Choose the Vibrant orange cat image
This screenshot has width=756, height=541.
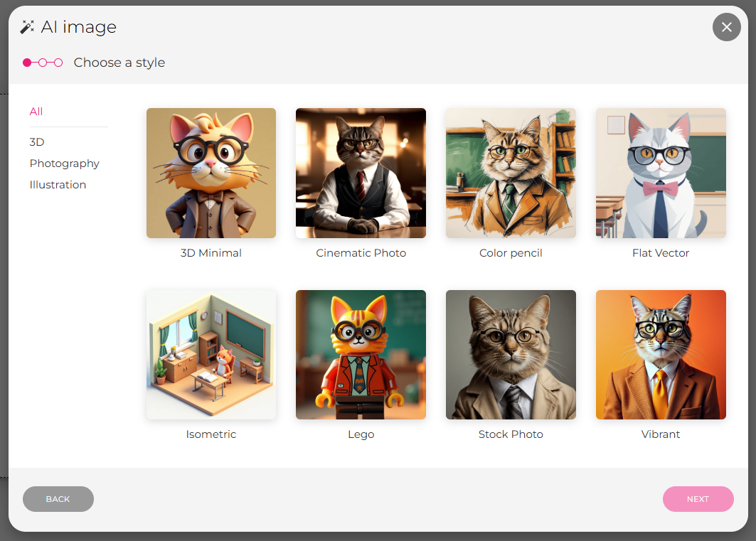pos(661,354)
